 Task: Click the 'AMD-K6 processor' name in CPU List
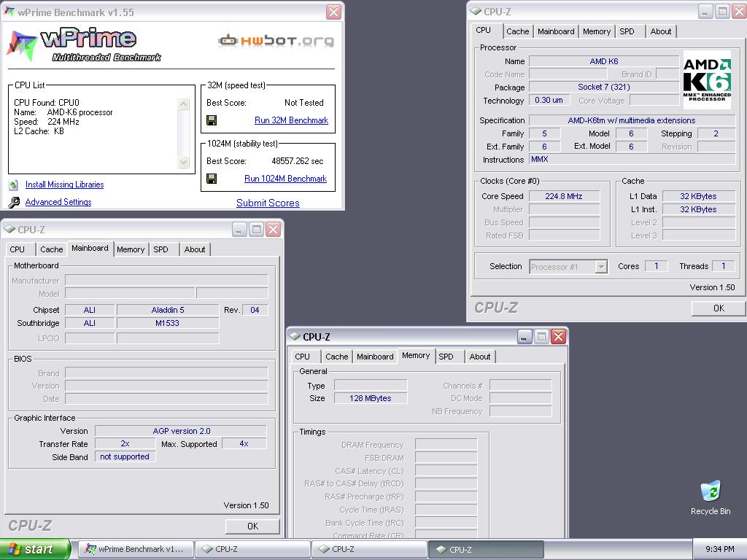pyautogui.click(x=80, y=112)
